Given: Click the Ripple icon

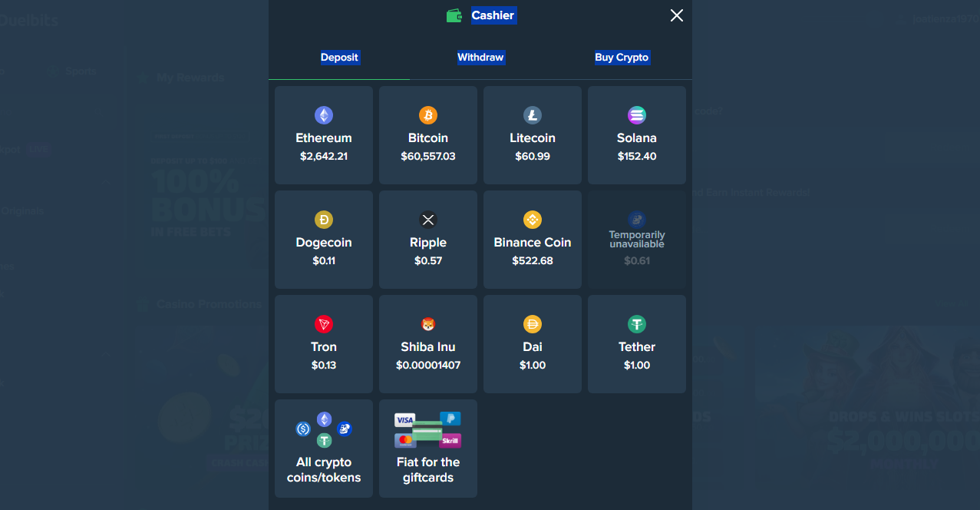Looking at the screenshot, I should pos(428,220).
